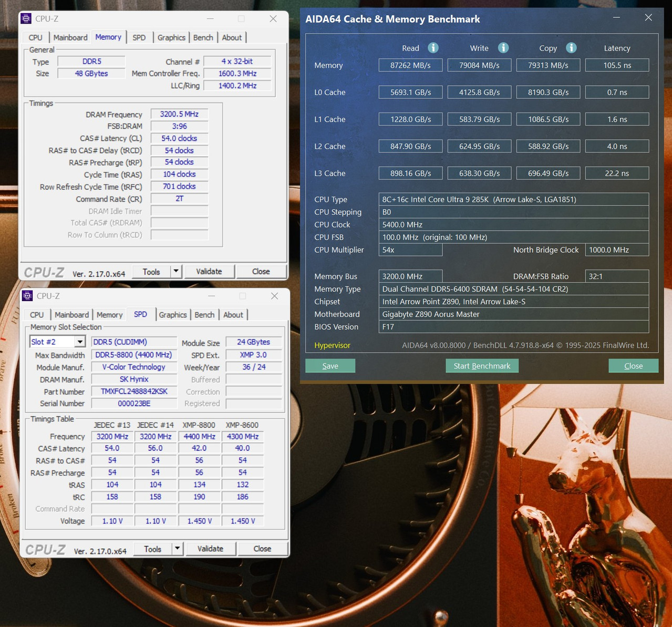
Task: Click the L3 Cache Latency value 22.2 ns
Action: click(617, 173)
